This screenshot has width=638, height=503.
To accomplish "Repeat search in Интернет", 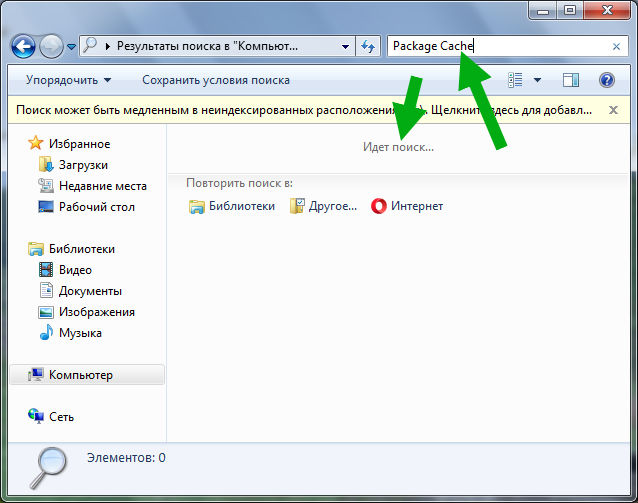I will click(x=417, y=206).
